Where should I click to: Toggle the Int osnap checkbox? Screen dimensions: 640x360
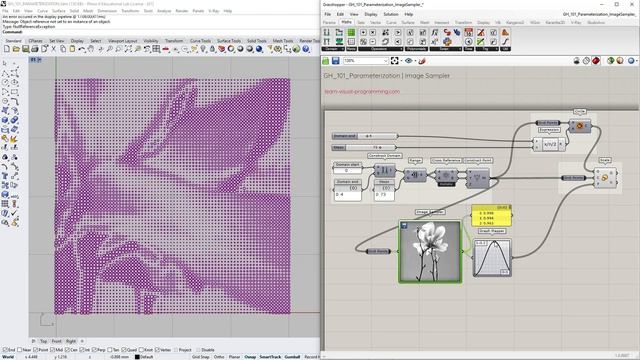coord(82,350)
